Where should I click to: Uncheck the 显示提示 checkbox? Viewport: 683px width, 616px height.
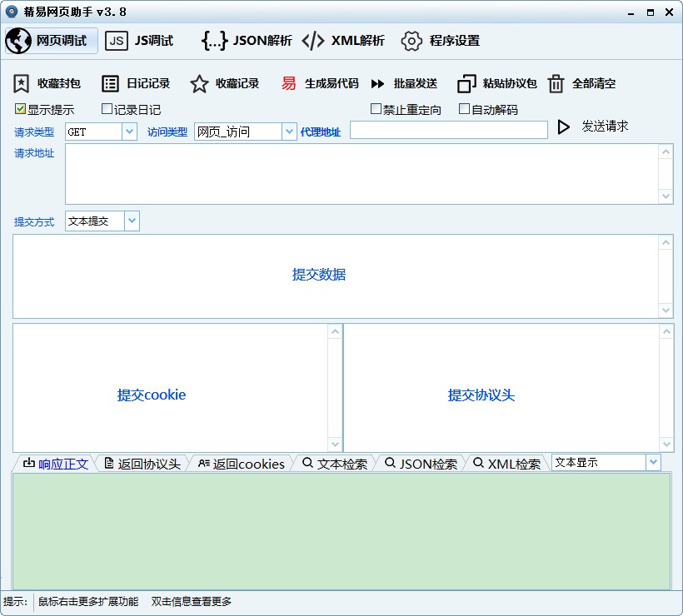(x=20, y=109)
